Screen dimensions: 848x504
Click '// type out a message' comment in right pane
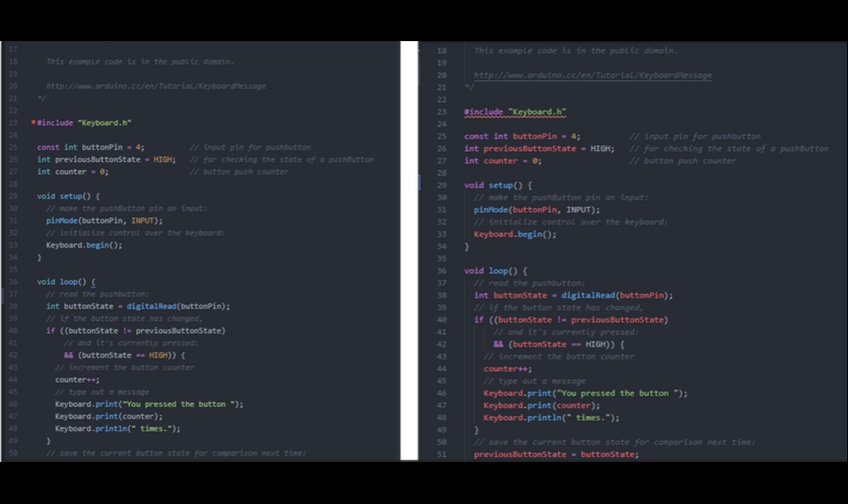tap(535, 381)
